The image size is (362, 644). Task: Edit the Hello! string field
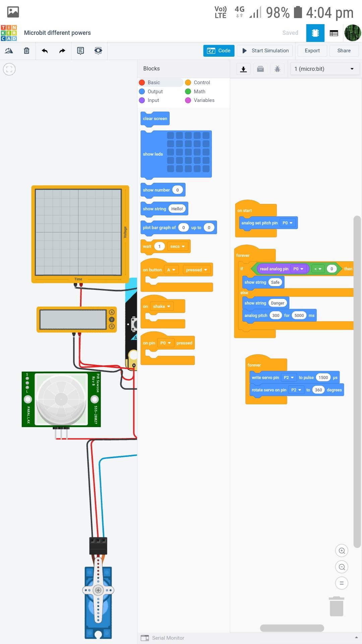(x=177, y=209)
